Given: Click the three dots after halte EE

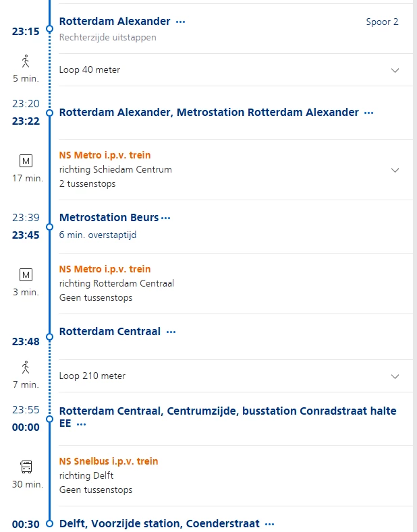Looking at the screenshot, I should tap(82, 425).
